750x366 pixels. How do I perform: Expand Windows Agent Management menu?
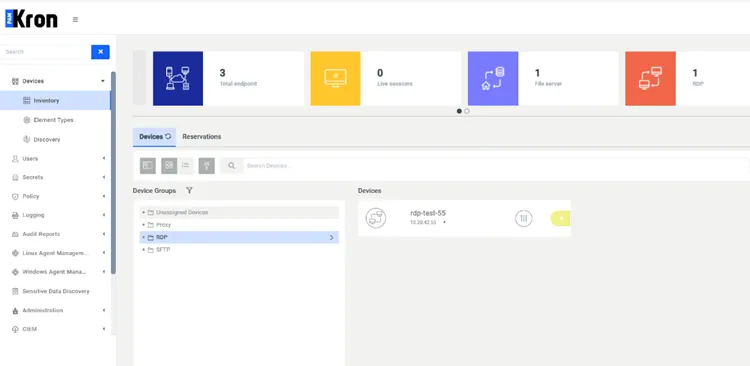pyautogui.click(x=55, y=272)
